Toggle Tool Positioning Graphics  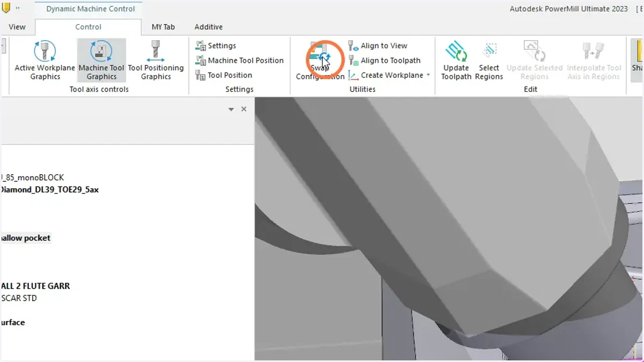point(156,61)
